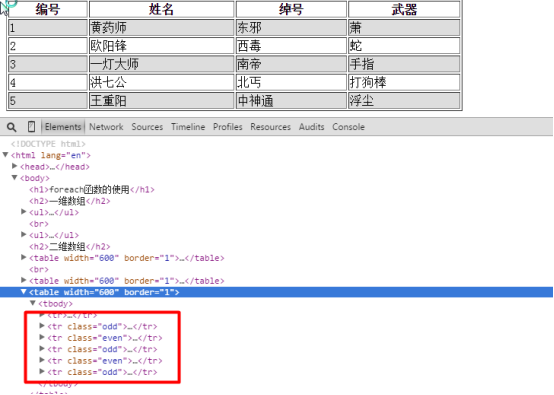
Task: Click the cell 打狗棒
Action: click(404, 82)
